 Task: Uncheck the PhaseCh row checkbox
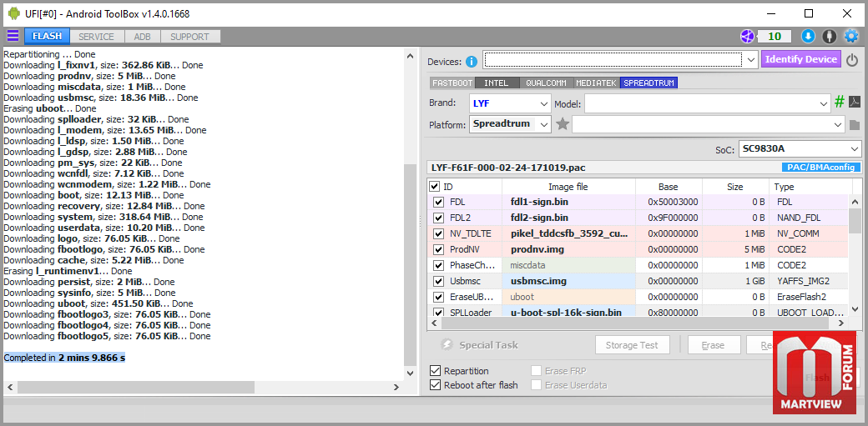coord(439,266)
